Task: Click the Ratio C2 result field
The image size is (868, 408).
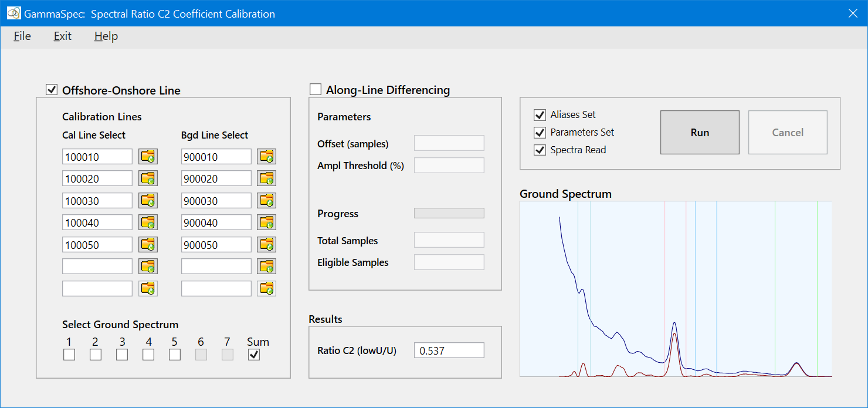Action: pyautogui.click(x=449, y=351)
